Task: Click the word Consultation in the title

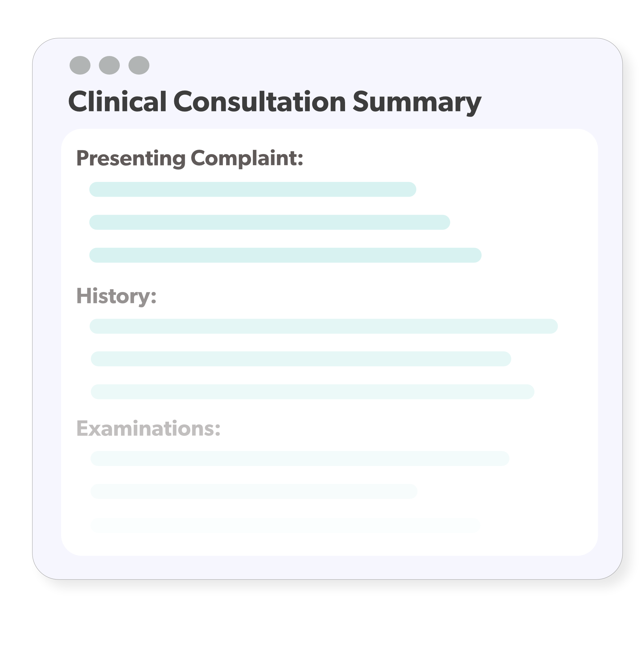Action: tap(259, 102)
